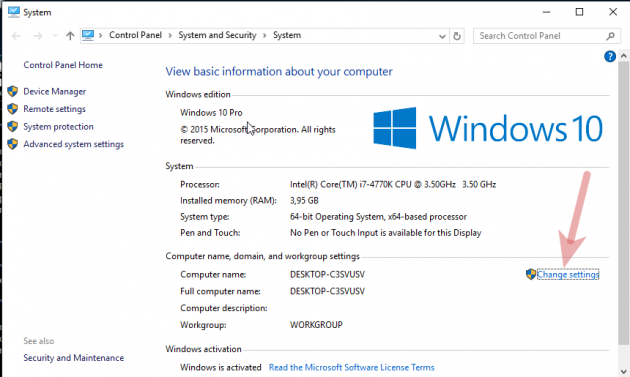
Task: Click 'View basic information about your computer' heading
Action: tap(279, 72)
